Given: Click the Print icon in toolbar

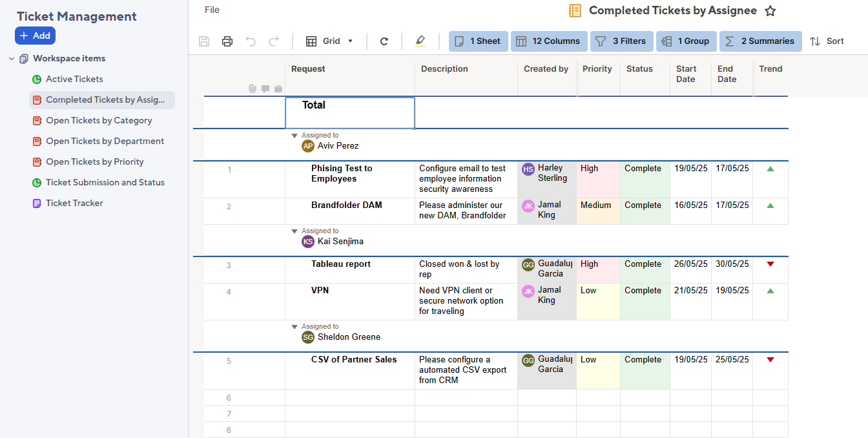Looking at the screenshot, I should pyautogui.click(x=227, y=41).
